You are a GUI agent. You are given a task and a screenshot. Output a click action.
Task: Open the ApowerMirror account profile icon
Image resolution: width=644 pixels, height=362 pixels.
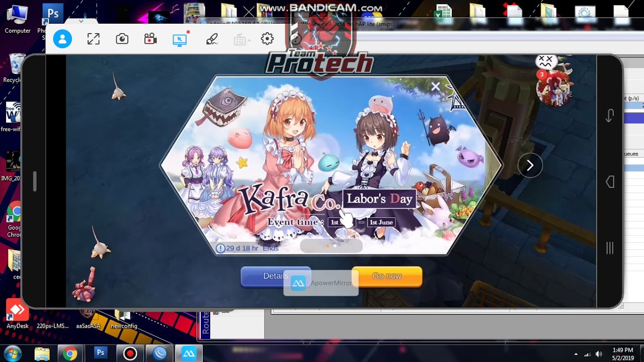point(62,39)
